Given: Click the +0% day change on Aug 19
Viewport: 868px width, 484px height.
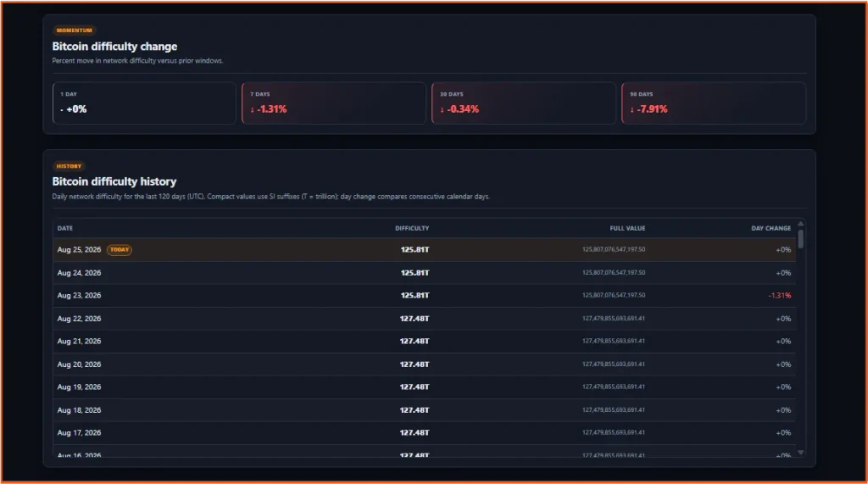Looking at the screenshot, I should click(x=783, y=387).
